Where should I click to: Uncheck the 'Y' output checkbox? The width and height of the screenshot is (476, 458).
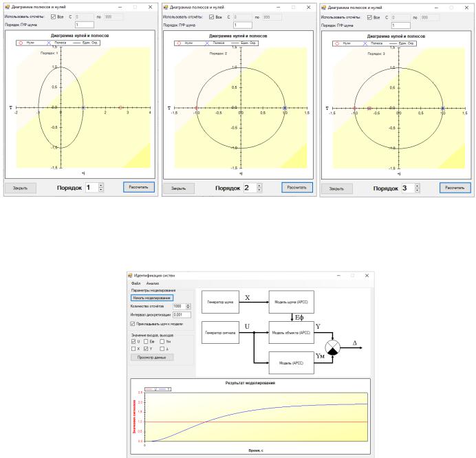tap(146, 349)
